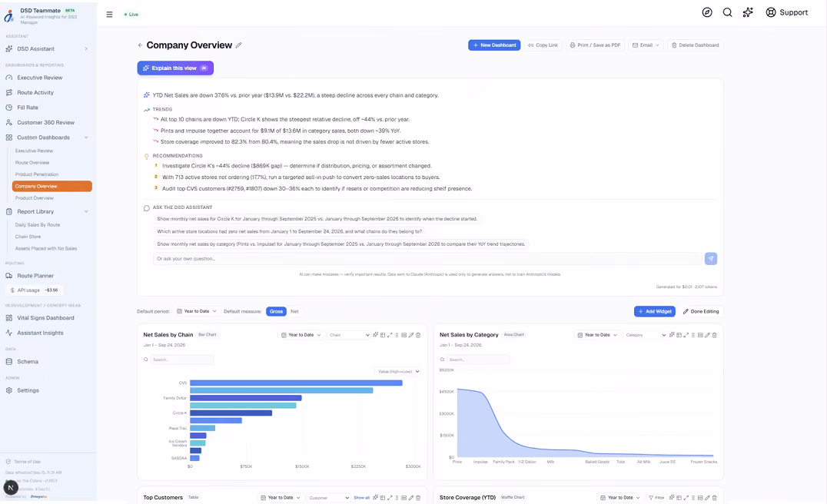Open Daily Sales By Route report
This screenshot has height=504, width=827.
38,225
